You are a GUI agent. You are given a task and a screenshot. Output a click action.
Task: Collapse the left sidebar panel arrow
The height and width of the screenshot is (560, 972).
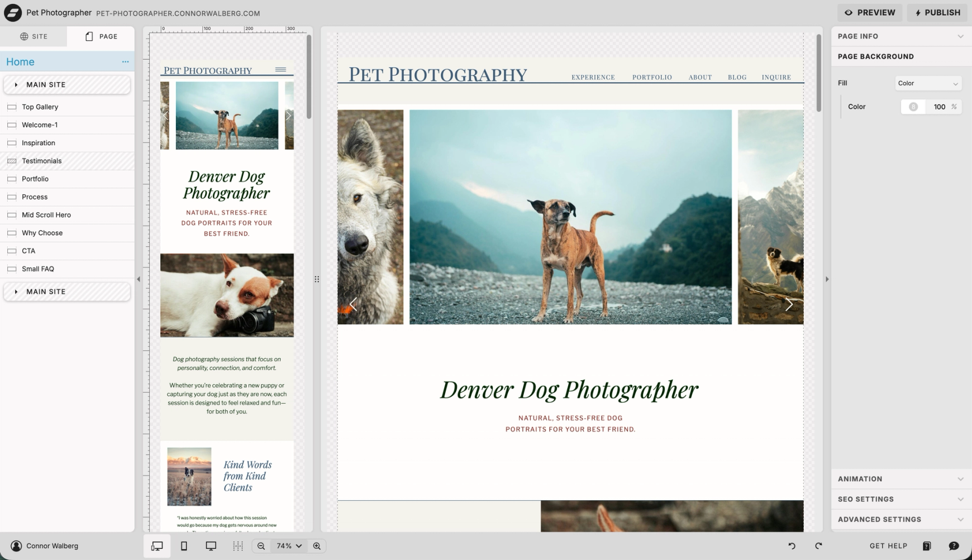(x=139, y=279)
